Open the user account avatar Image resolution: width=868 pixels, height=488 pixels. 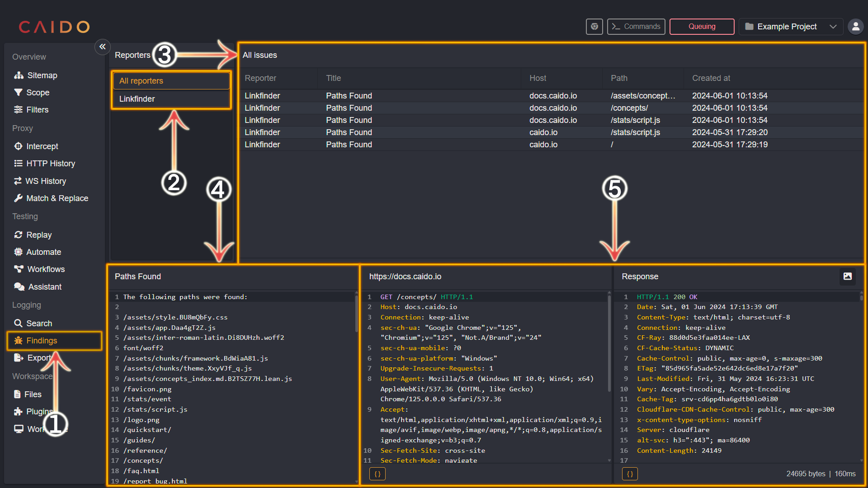point(856,27)
